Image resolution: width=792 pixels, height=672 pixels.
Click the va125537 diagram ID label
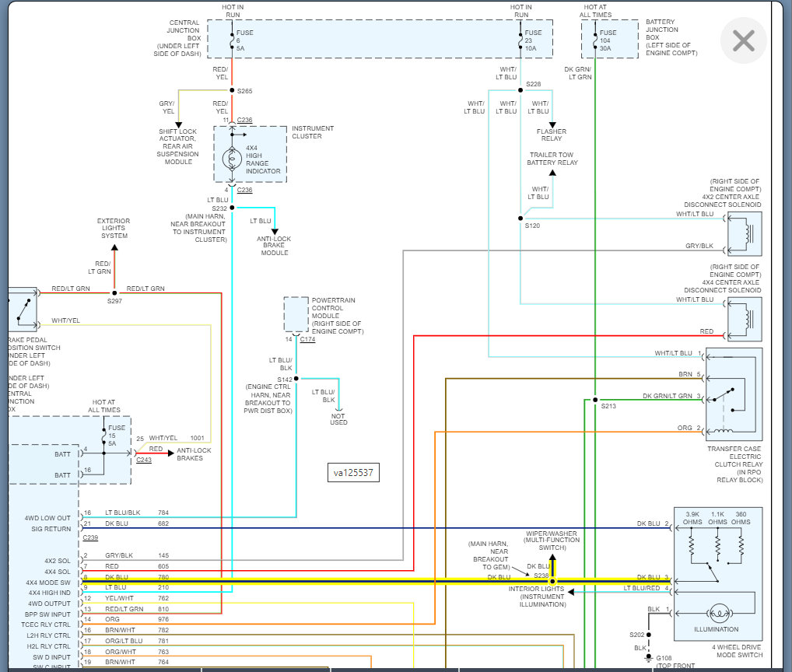tap(353, 473)
